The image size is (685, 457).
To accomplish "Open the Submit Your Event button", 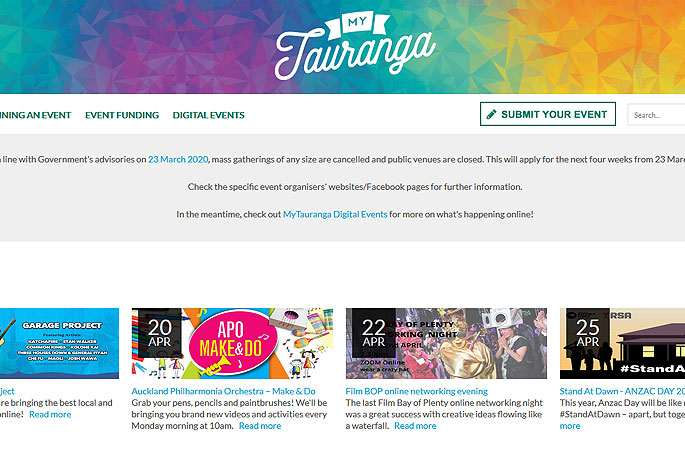I will 548,114.
